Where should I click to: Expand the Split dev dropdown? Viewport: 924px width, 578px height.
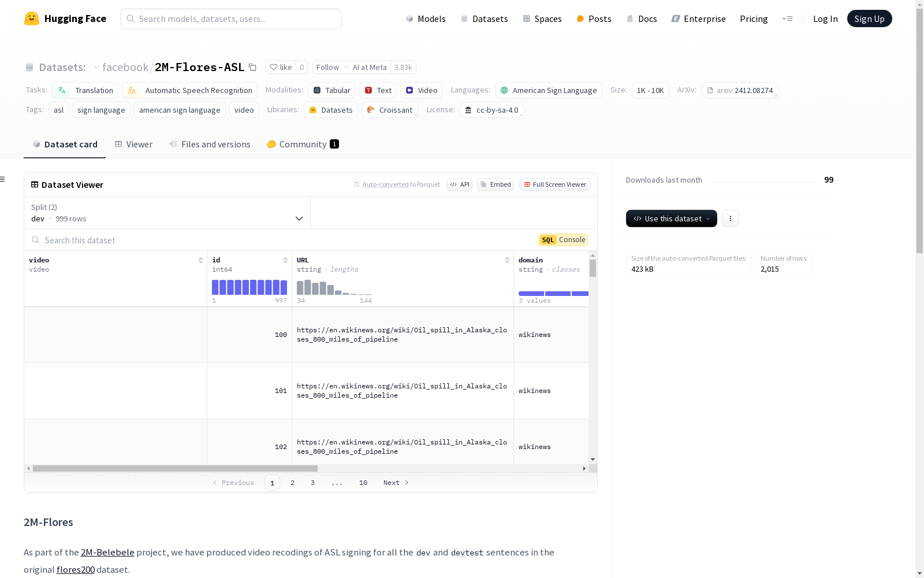[x=167, y=213]
